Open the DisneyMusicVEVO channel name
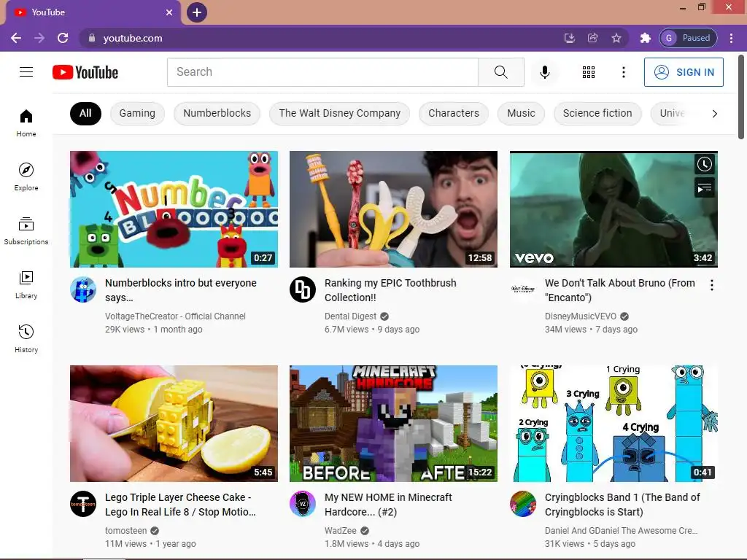The width and height of the screenshot is (747, 560). click(x=581, y=316)
